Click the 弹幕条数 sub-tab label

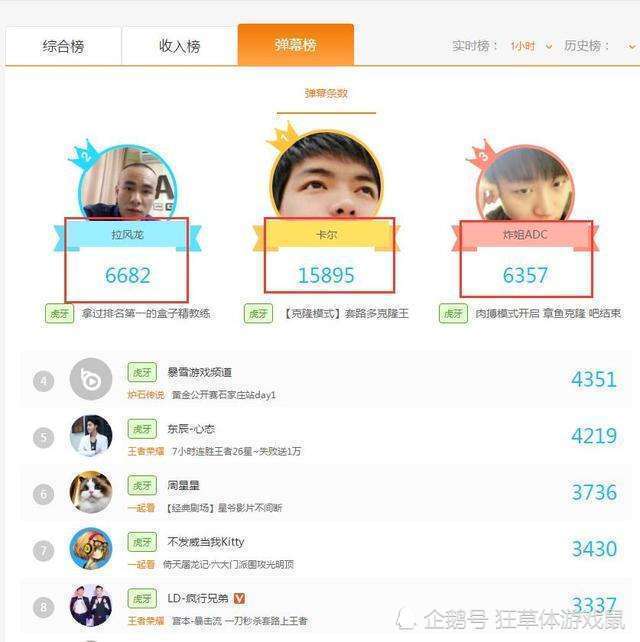pos(326,93)
